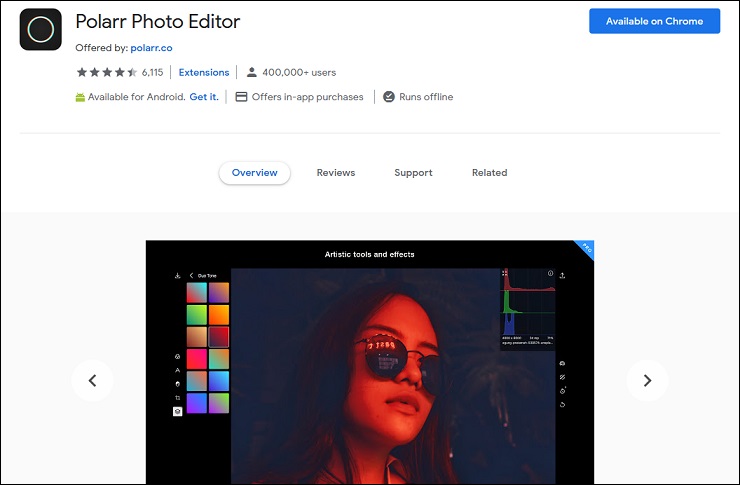Go to the next screenshot with right arrow

coord(647,380)
